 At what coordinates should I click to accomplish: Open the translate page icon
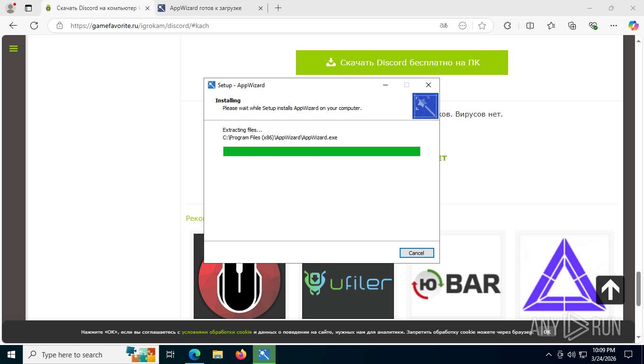pyautogui.click(x=444, y=26)
